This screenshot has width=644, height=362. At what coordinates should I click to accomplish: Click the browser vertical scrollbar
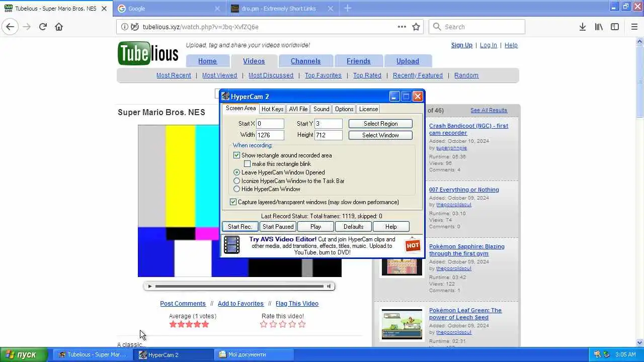click(x=640, y=191)
